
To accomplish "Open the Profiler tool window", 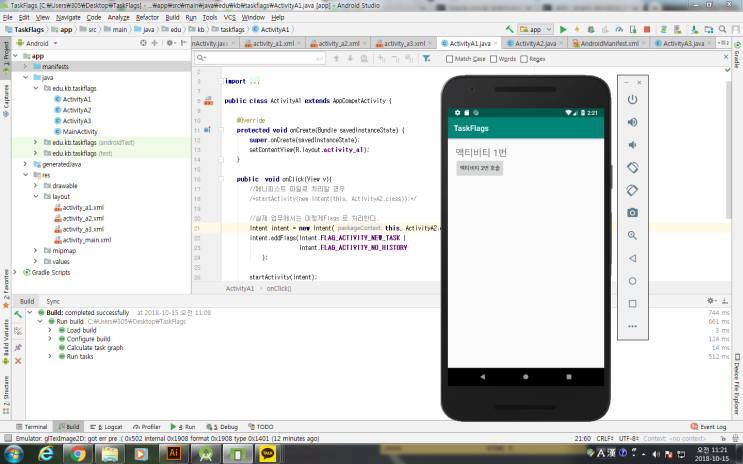I will (x=147, y=427).
